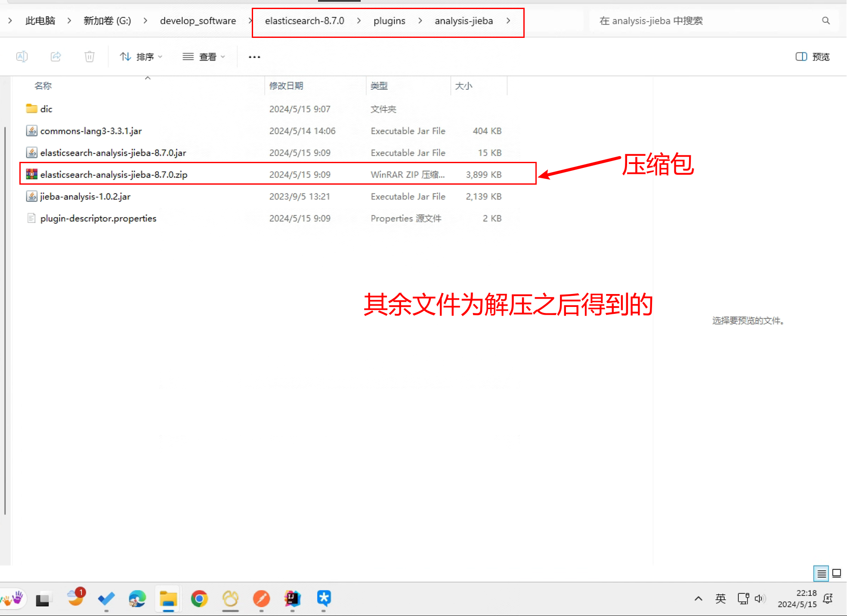
Task: Click the Share toolbar icon
Action: point(56,56)
